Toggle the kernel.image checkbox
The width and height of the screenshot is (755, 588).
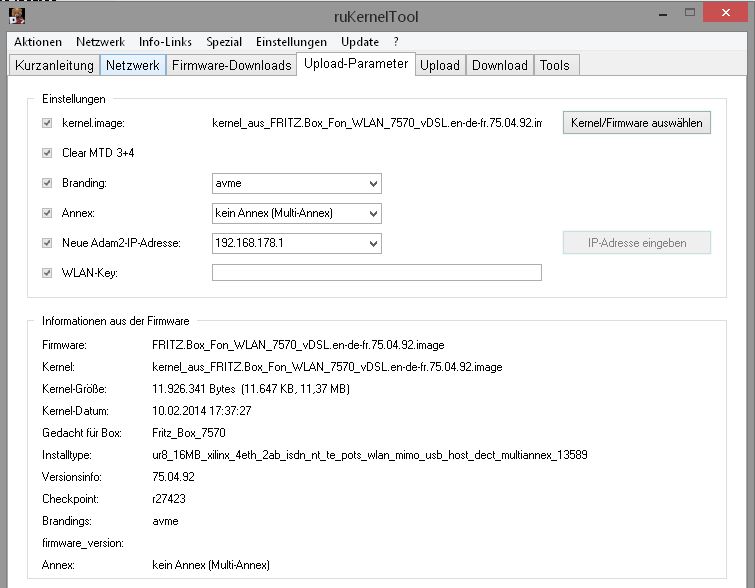47,123
